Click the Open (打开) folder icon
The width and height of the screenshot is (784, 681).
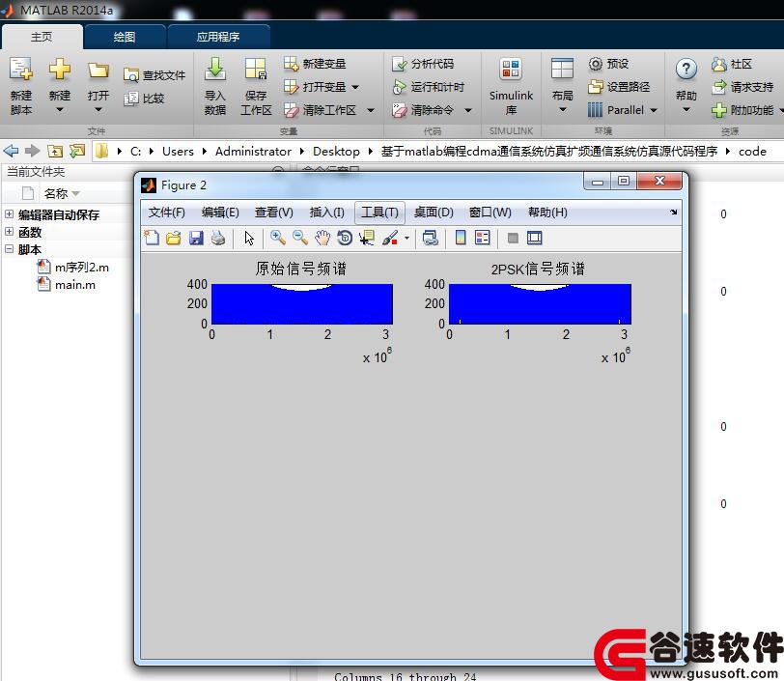point(98,71)
